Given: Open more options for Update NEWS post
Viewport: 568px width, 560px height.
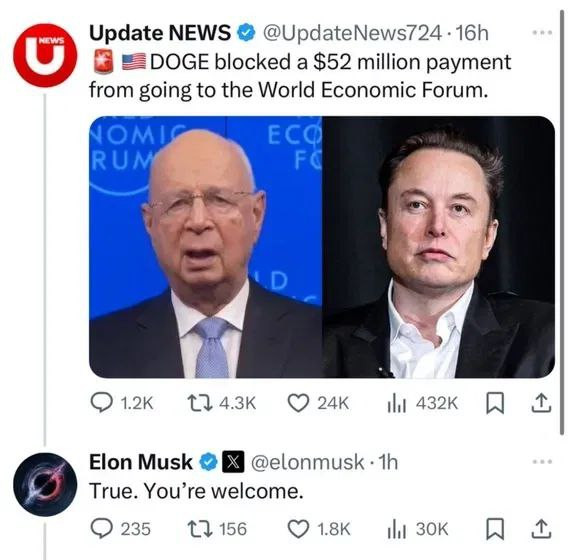Looking at the screenshot, I should click(x=542, y=33).
